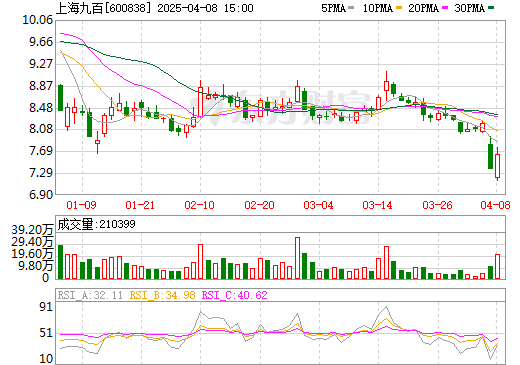
Task: Click the RSI_C:40.62 indicator label
Action: (x=235, y=295)
